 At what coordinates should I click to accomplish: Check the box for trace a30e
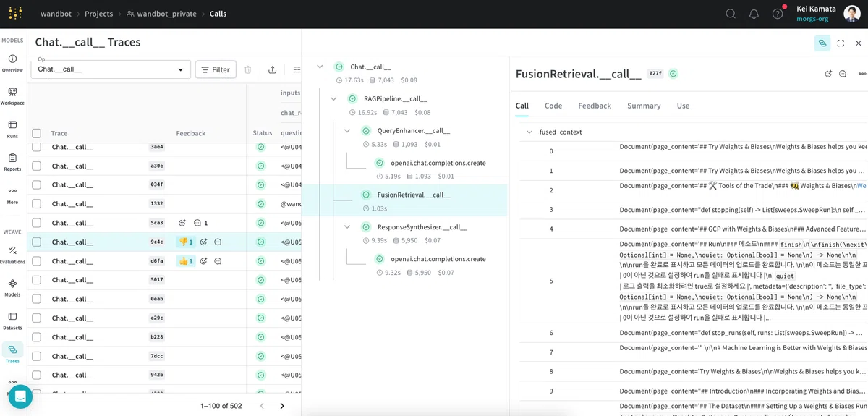37,166
